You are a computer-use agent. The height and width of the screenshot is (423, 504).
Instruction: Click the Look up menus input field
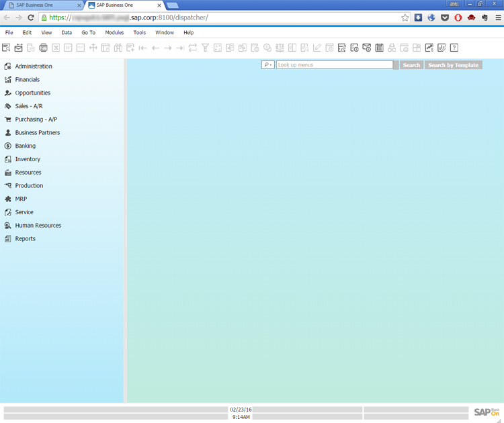335,65
